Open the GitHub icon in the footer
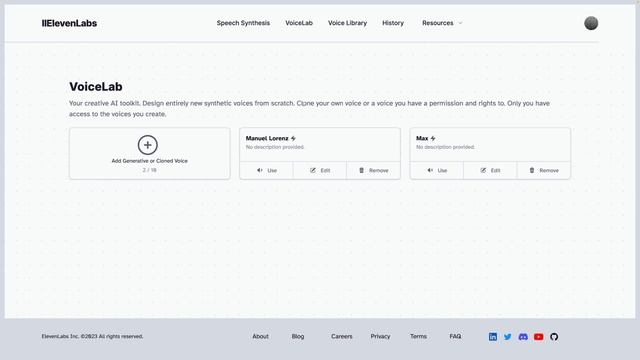The width and height of the screenshot is (640, 360). coord(554,337)
